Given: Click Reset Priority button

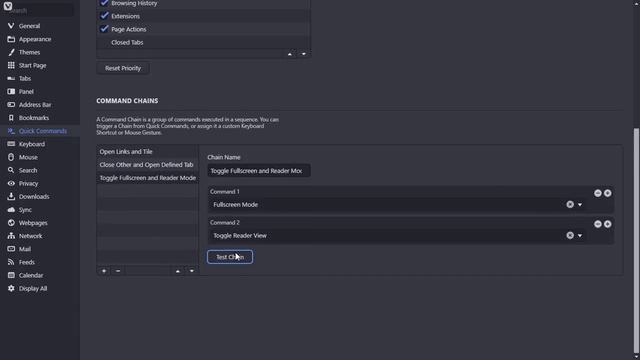Looking at the screenshot, I should pyautogui.click(x=123, y=68).
